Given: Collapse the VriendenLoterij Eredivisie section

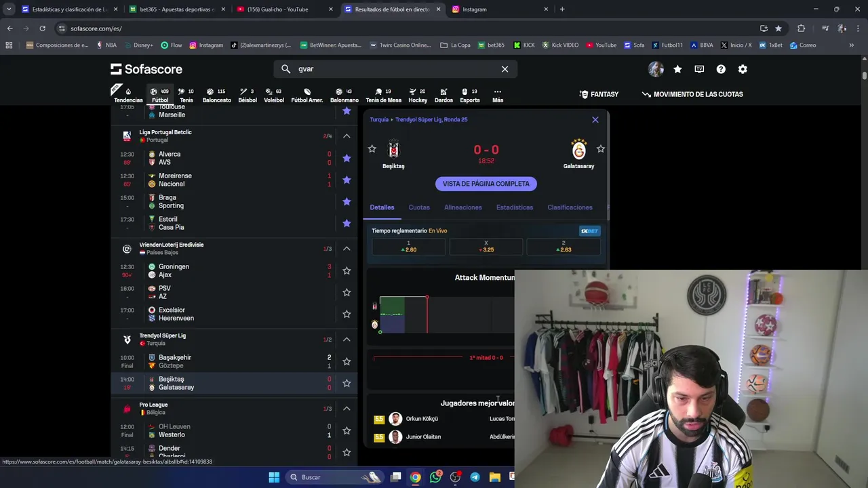Looking at the screenshot, I should (347, 249).
